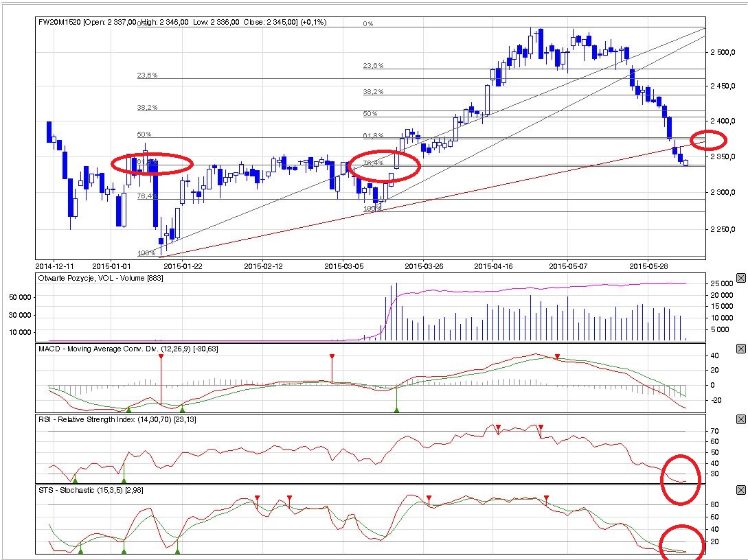This screenshot has height=560, width=748.
Task: Select the STS - Stochastic (15,3,5) title
Action: [91, 490]
